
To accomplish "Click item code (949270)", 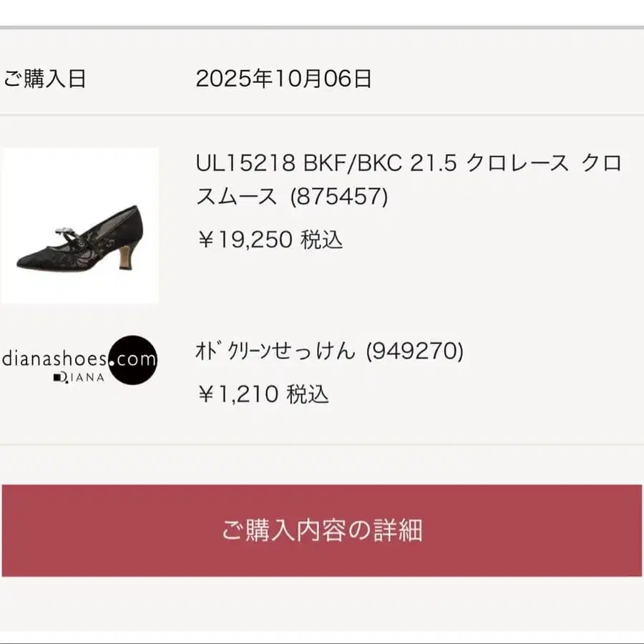I will [415, 351].
